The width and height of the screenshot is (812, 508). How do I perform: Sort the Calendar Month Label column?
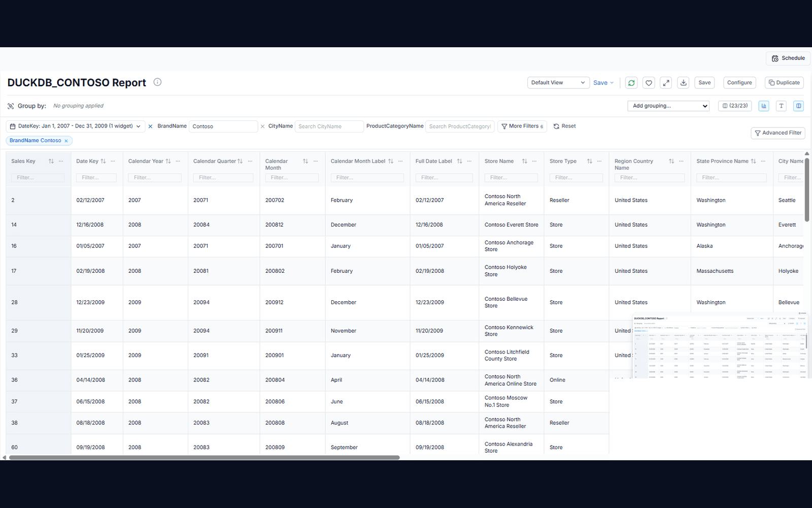click(391, 161)
